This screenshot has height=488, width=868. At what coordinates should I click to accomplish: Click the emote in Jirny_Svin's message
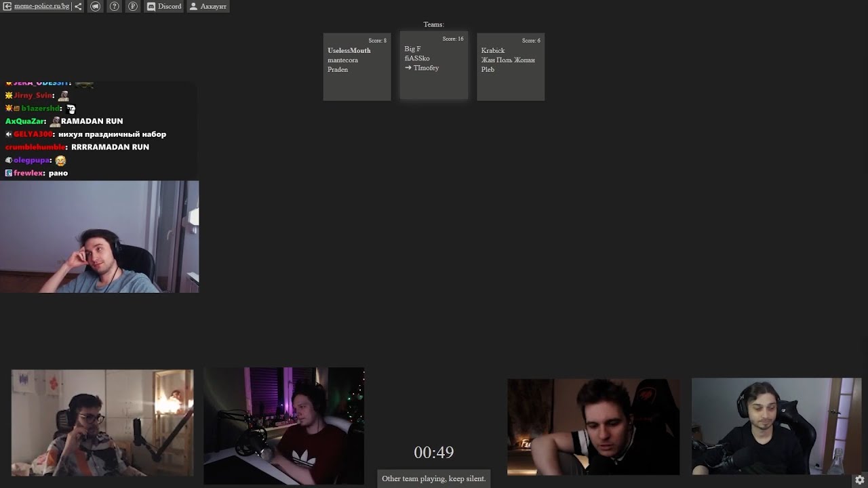click(63, 96)
